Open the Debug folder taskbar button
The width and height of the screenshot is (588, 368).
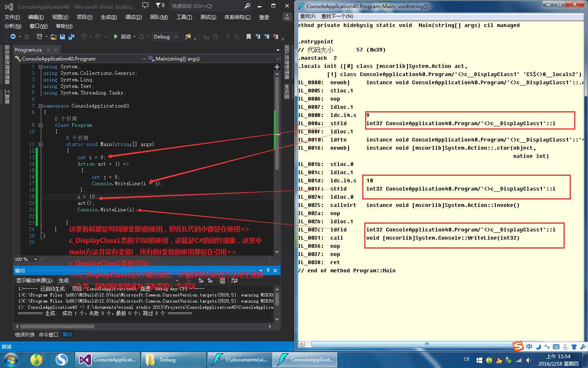pyautogui.click(x=173, y=360)
